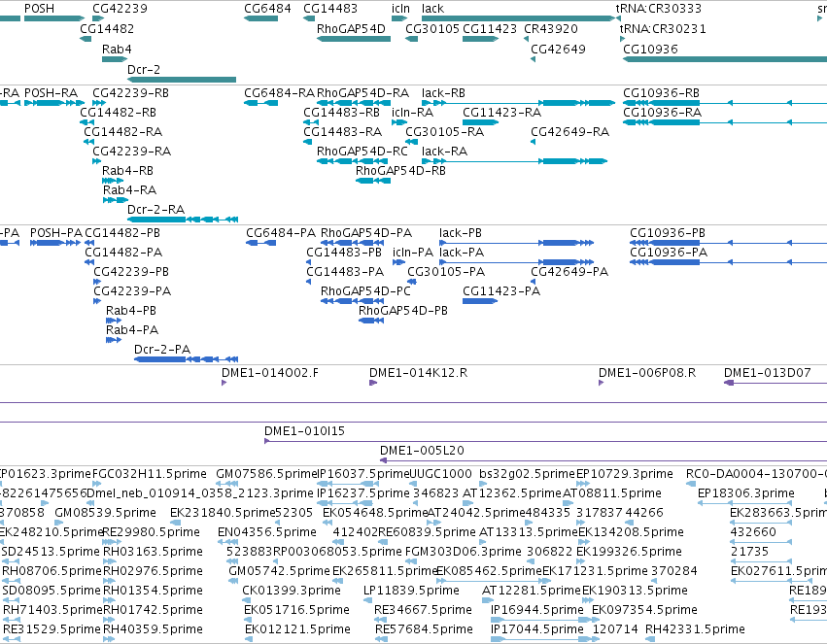827x644 pixels.
Task: Open the CG6484-PA protein feature
Action: pos(261,243)
